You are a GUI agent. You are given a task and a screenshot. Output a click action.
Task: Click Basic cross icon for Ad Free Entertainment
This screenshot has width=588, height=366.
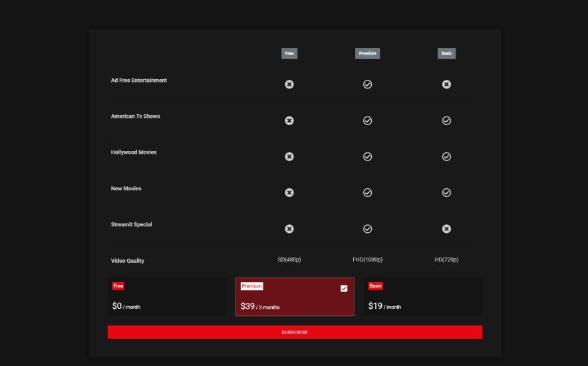446,85
